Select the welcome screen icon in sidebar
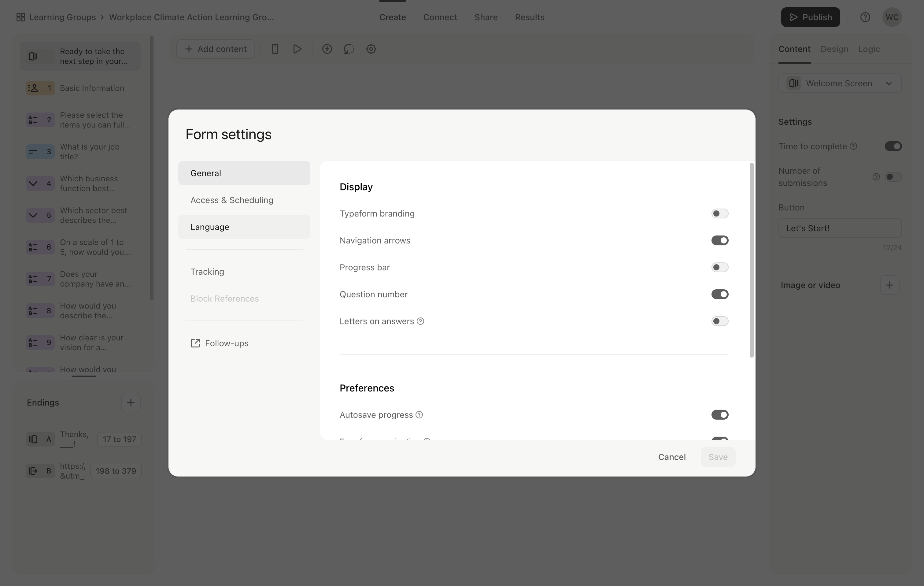Viewport: 924px width, 586px height. (33, 56)
